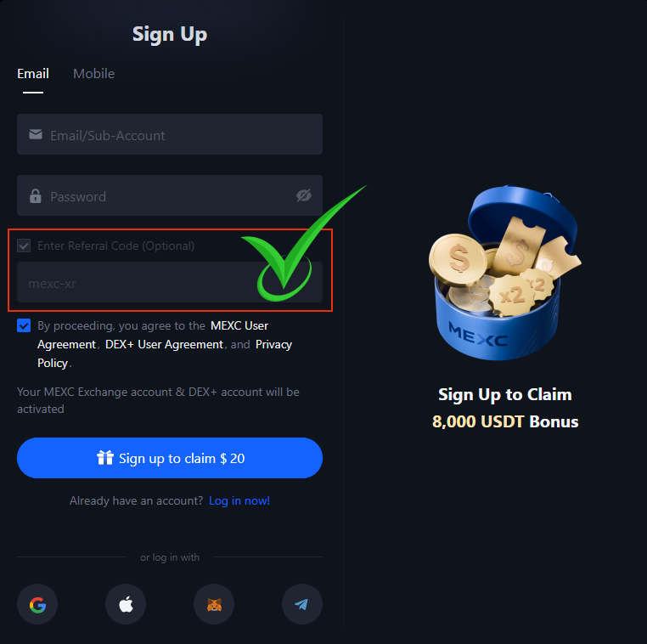
Task: Click the Telegram login icon
Action: pos(302,604)
